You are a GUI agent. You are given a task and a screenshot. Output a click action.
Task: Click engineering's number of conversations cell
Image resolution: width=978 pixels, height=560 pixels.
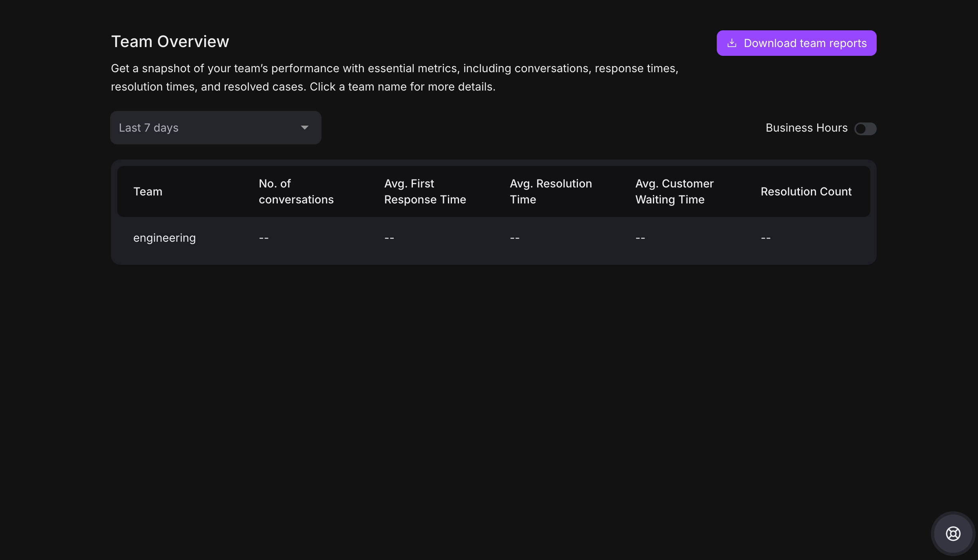click(264, 238)
